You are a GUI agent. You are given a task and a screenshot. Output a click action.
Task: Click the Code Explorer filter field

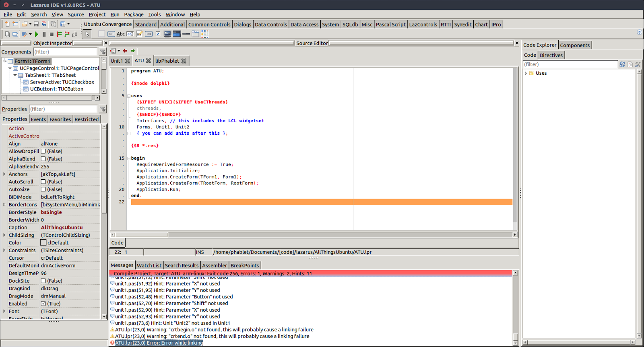(x=570, y=64)
